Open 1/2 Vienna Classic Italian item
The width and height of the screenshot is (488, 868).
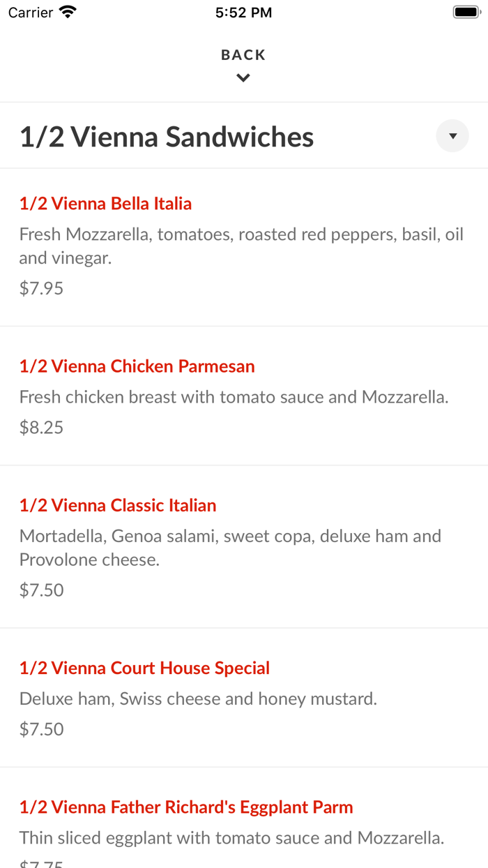tap(118, 505)
